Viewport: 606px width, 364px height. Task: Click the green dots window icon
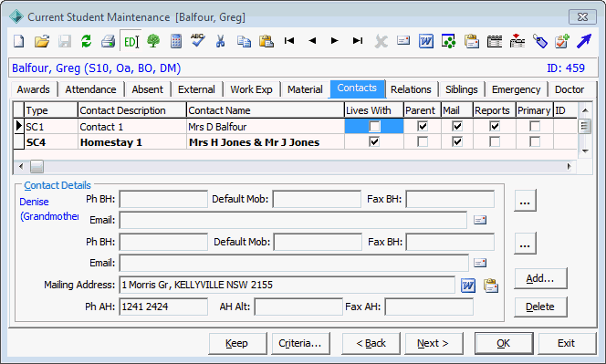pyautogui.click(x=449, y=41)
